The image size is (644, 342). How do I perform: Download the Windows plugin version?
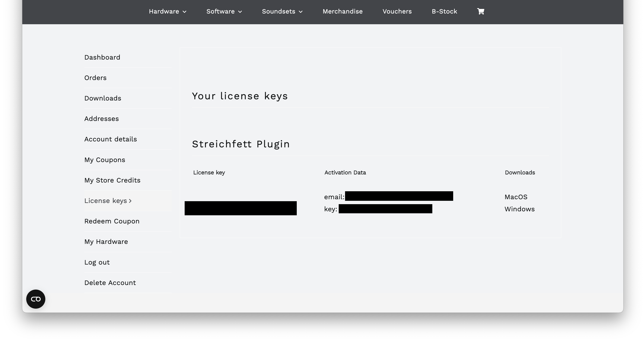[x=519, y=209]
